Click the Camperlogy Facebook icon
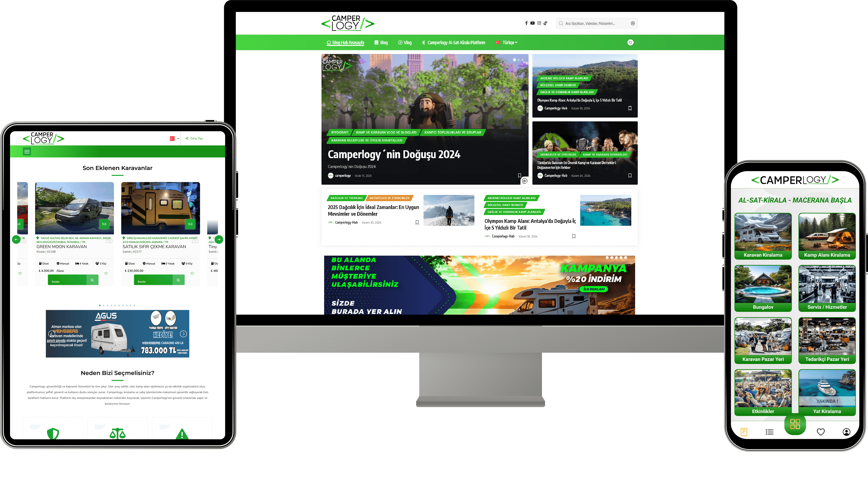Viewport: 868px width, 490px height. 526,23
